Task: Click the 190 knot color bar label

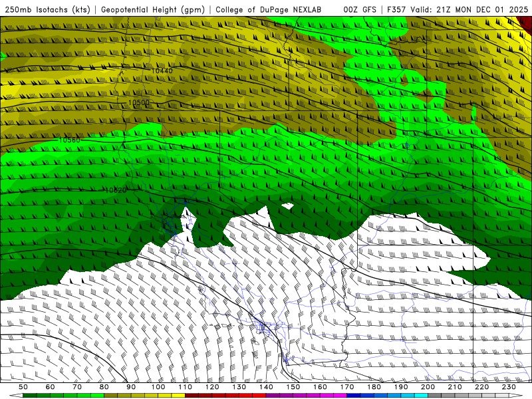Action: pos(401,387)
